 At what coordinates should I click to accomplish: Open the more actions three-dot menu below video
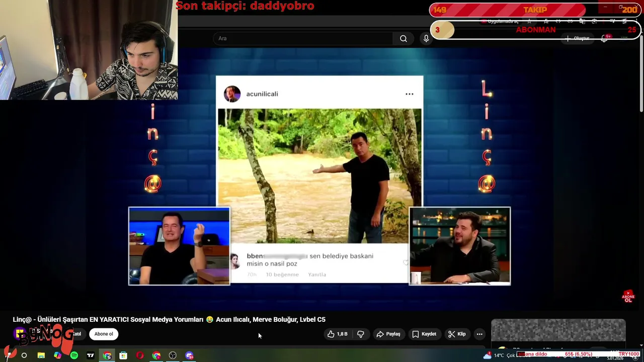(479, 334)
